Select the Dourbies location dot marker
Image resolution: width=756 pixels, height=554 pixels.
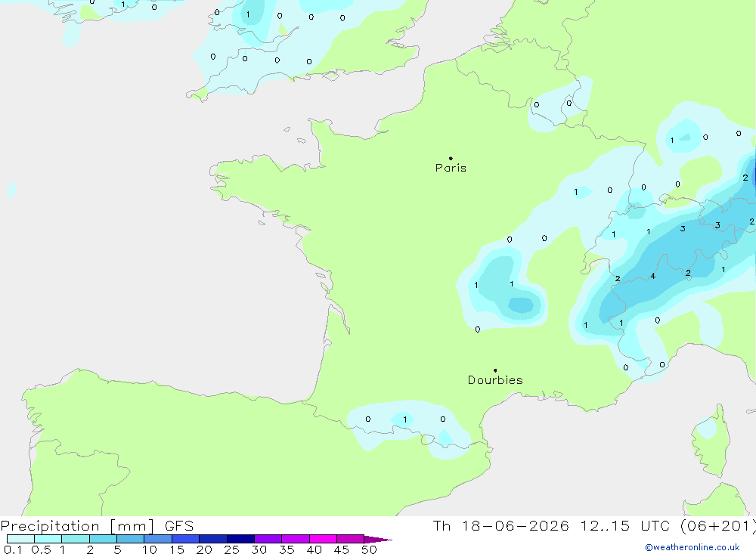tap(495, 370)
